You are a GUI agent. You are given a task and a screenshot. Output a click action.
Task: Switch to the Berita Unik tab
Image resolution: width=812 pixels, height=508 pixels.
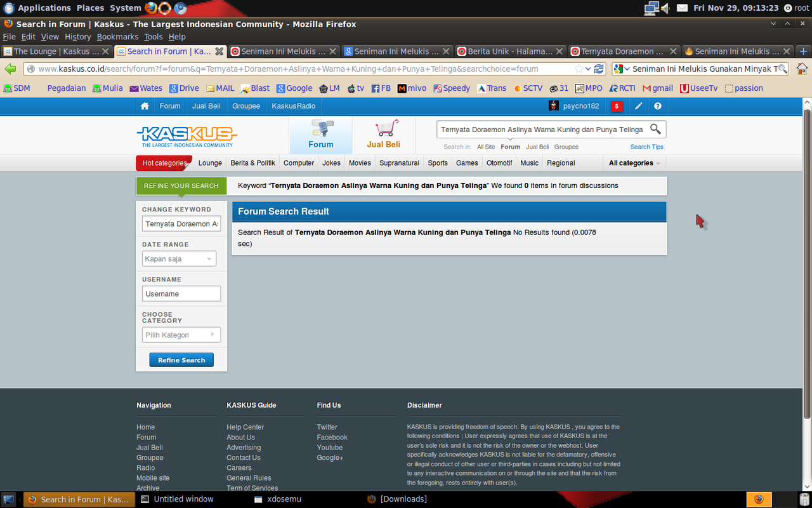tap(511, 51)
